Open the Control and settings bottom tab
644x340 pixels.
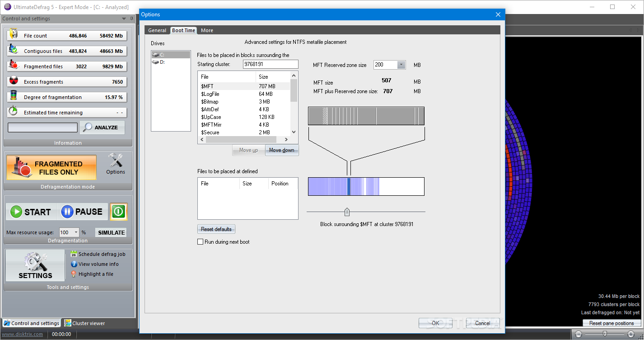click(x=31, y=323)
